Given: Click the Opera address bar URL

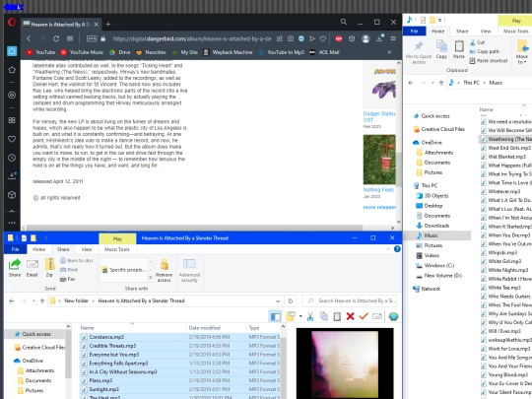Looking at the screenshot, I should 192,38.
